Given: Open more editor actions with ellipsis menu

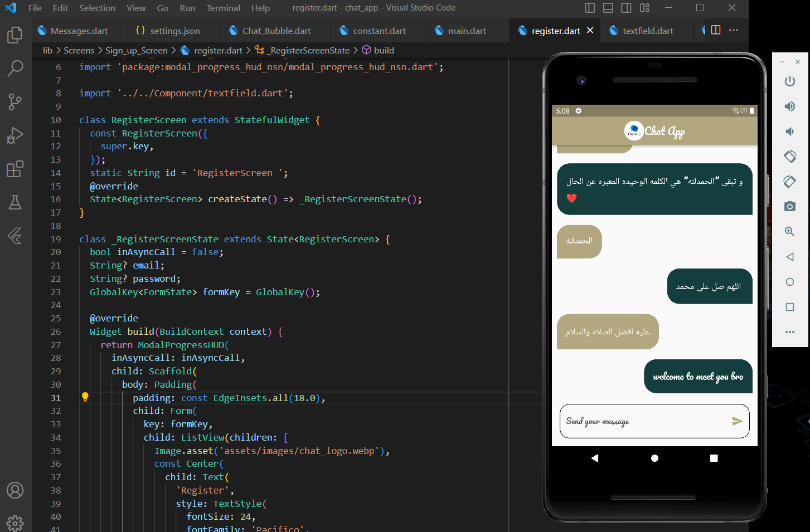Looking at the screenshot, I should tap(734, 31).
